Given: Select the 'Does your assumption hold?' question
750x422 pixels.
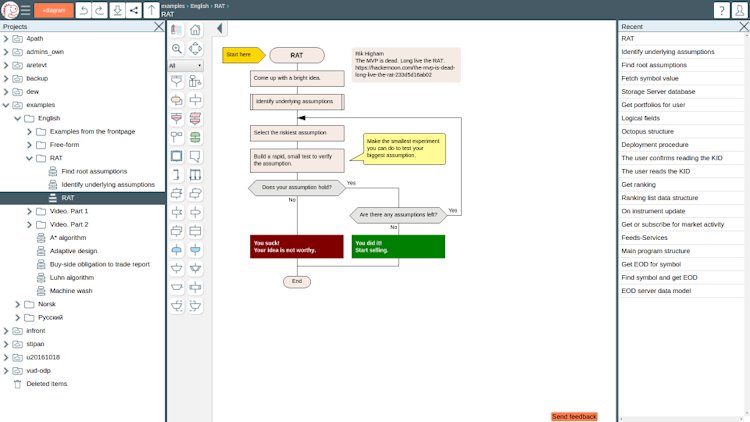Looking at the screenshot, I should tap(297, 188).
